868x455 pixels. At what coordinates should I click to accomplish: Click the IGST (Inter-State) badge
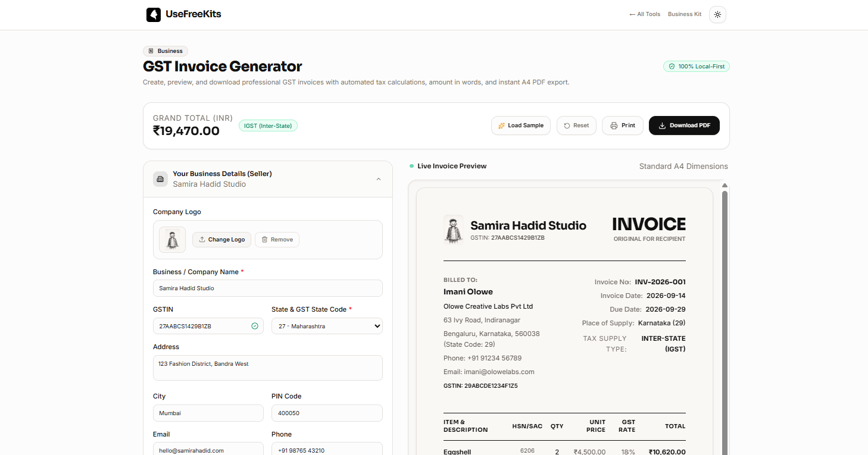(x=268, y=125)
